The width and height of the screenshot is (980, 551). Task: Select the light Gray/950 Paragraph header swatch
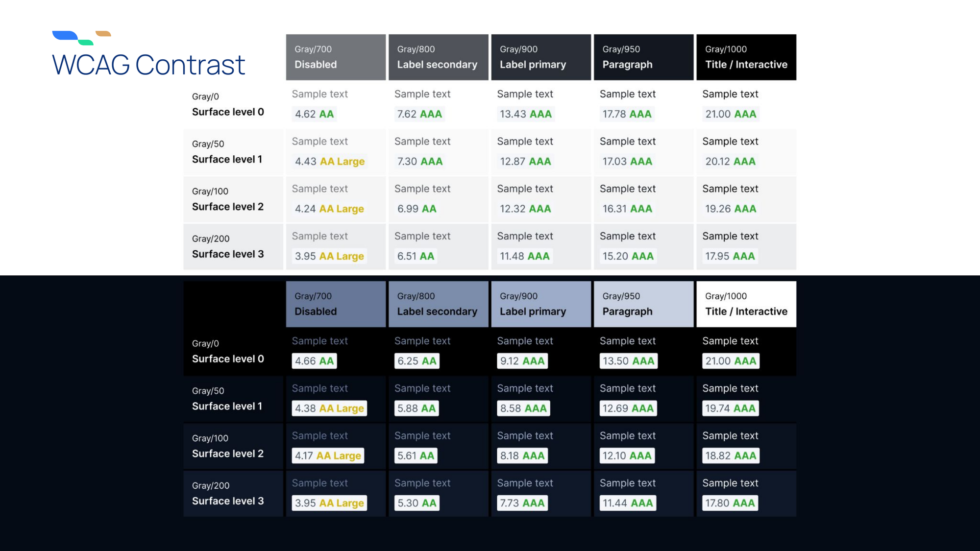(643, 57)
